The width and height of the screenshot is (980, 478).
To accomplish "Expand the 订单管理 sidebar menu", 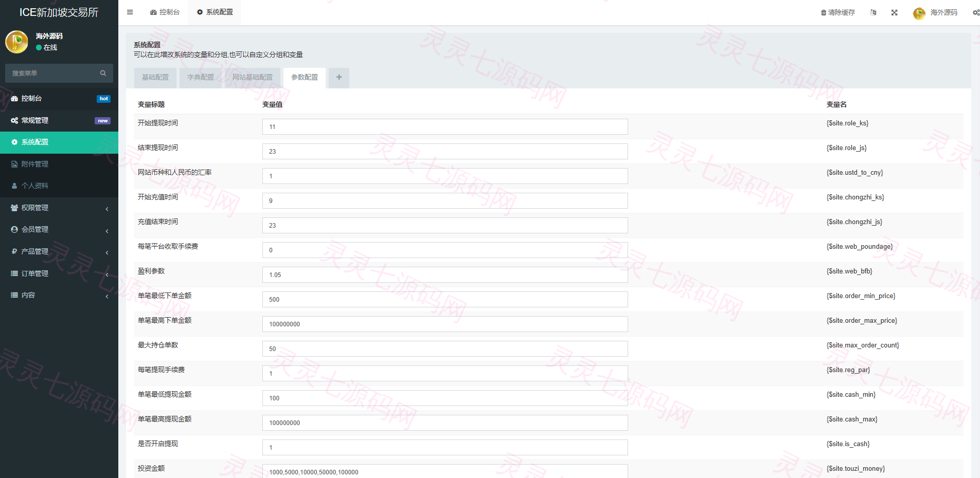I will (59, 273).
